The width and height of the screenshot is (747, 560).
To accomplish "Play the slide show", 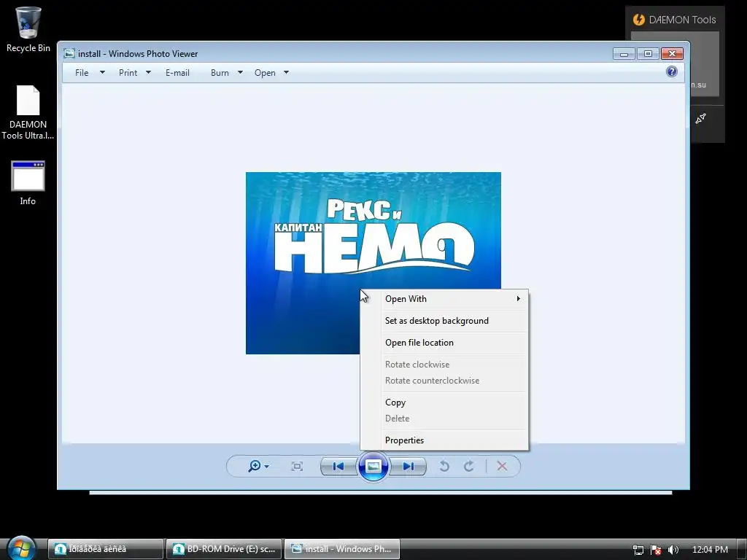I will 373,466.
